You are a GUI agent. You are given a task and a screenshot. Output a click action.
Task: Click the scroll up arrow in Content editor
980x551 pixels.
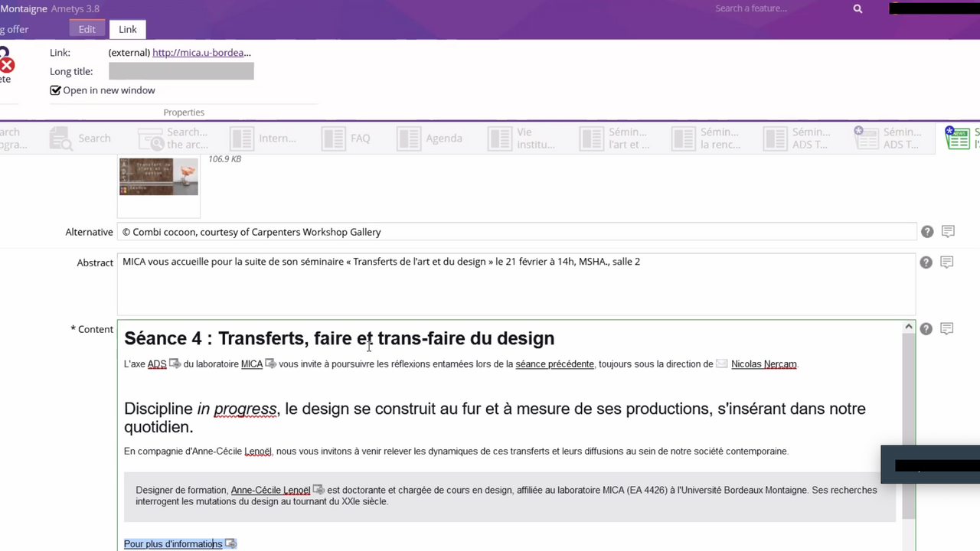(909, 328)
